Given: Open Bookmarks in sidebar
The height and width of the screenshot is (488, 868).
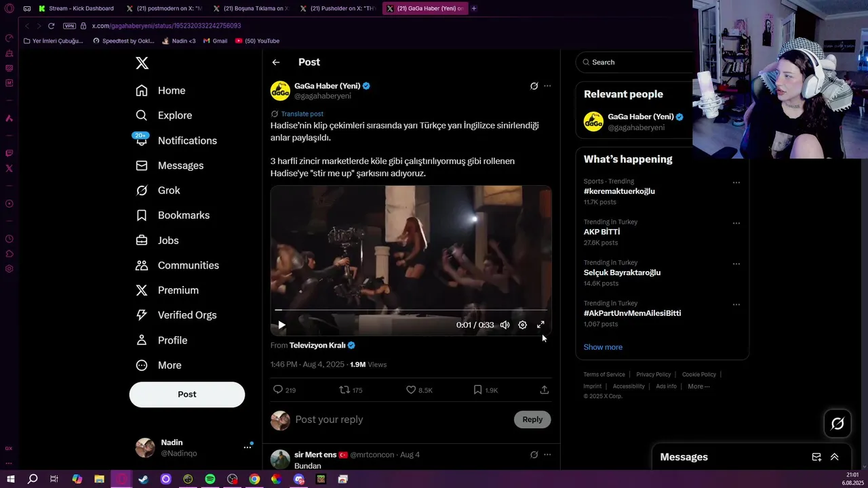Looking at the screenshot, I should [173, 216].
